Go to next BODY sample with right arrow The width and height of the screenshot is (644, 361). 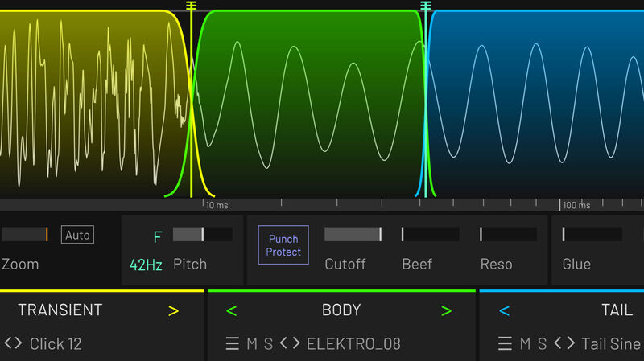tap(446, 310)
